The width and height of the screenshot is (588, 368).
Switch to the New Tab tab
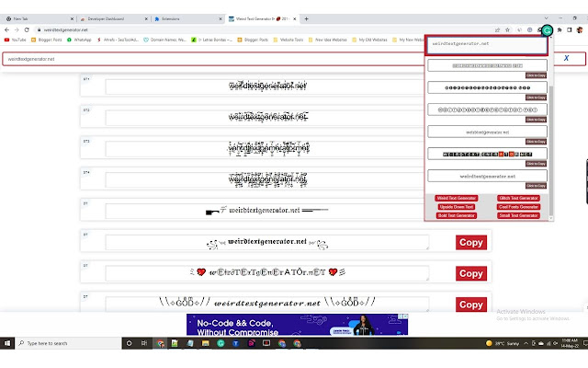pyautogui.click(x=39, y=18)
